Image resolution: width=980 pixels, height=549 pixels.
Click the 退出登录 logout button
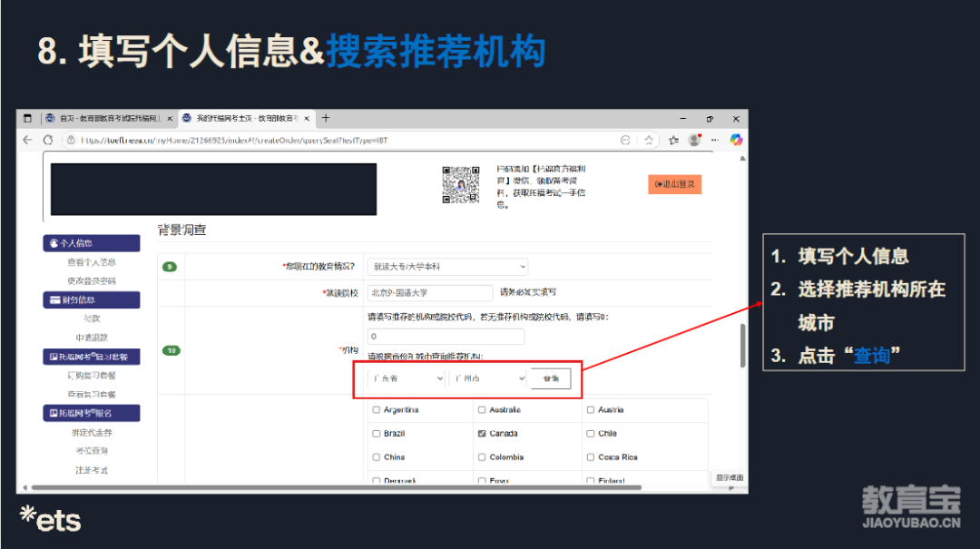[x=674, y=184]
